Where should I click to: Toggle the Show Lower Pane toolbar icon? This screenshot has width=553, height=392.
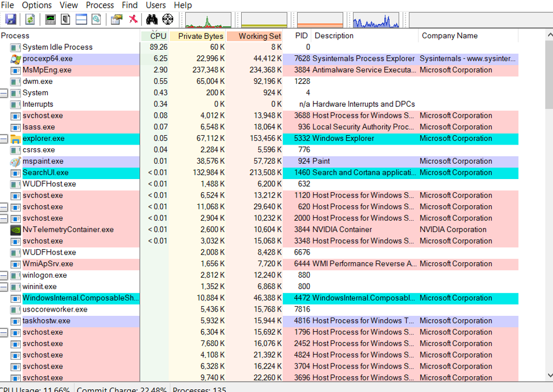coord(81,19)
